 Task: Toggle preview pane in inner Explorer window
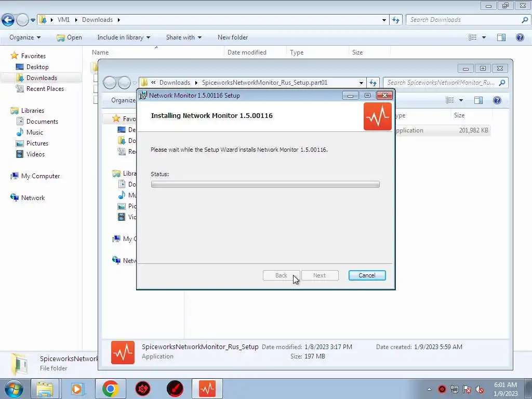pyautogui.click(x=478, y=100)
